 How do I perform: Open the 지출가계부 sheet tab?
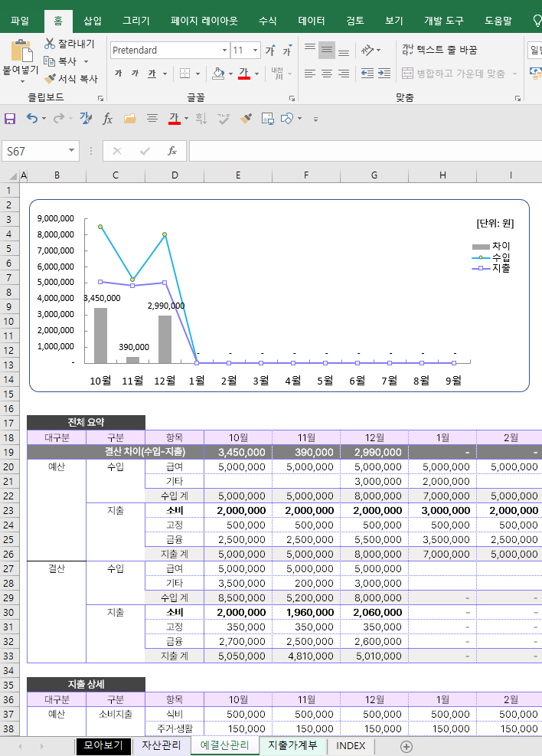(293, 745)
